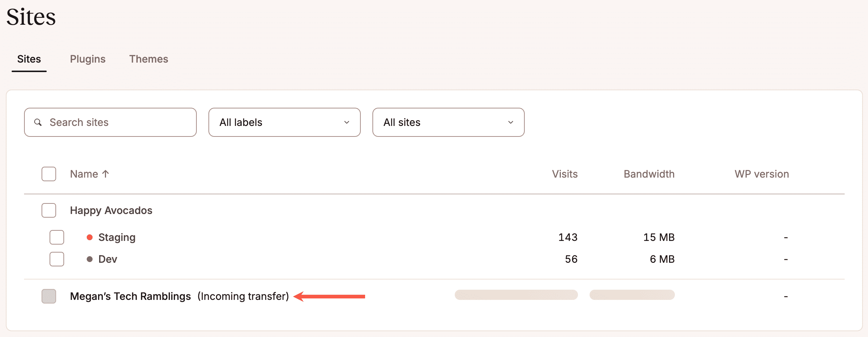
Task: Check the Dev environment checkbox
Action: [56, 259]
